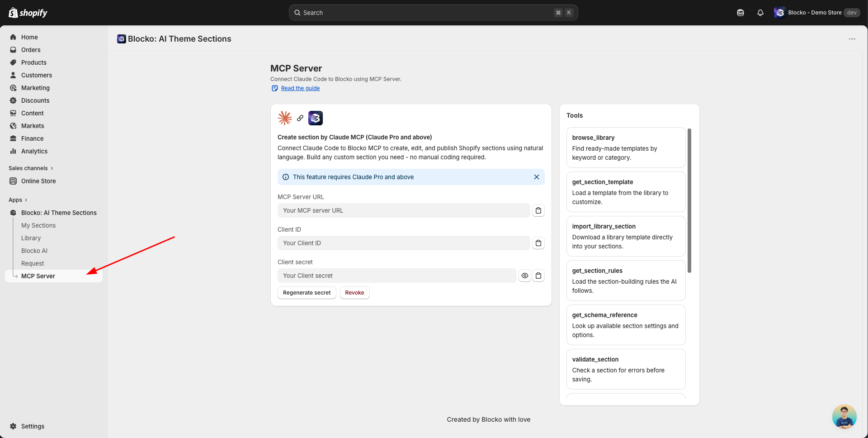
Task: Select the get_schema_reference tool card
Action: pyautogui.click(x=626, y=325)
